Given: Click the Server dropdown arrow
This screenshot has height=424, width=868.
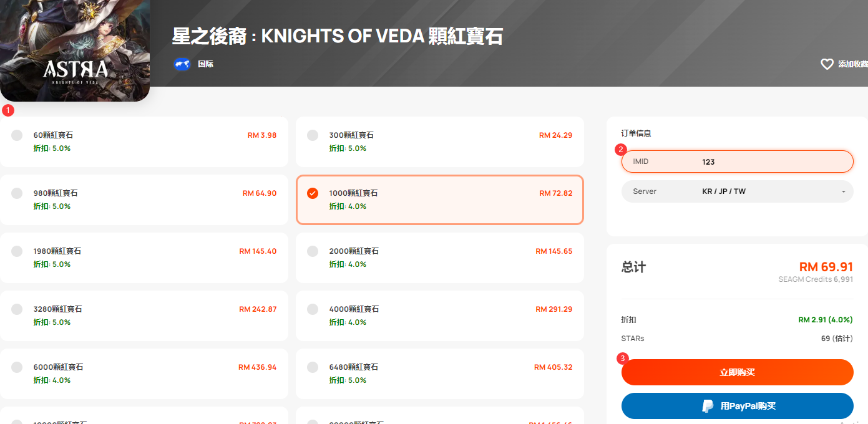Looking at the screenshot, I should tap(844, 192).
